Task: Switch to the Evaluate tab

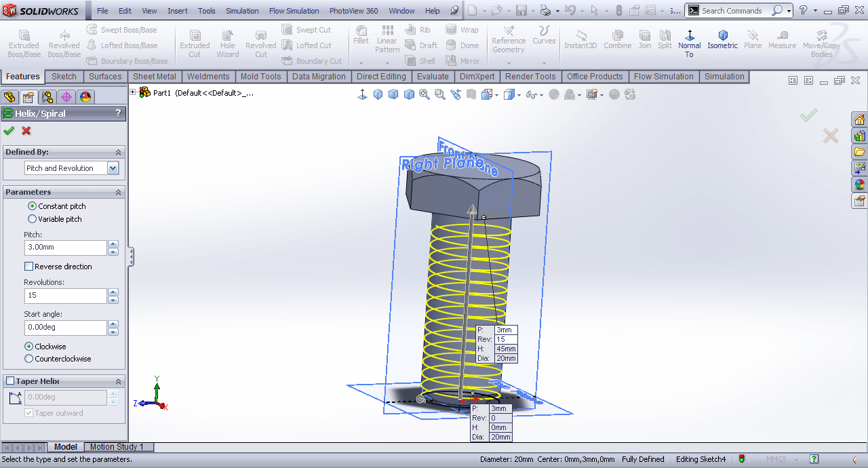Action: [433, 77]
